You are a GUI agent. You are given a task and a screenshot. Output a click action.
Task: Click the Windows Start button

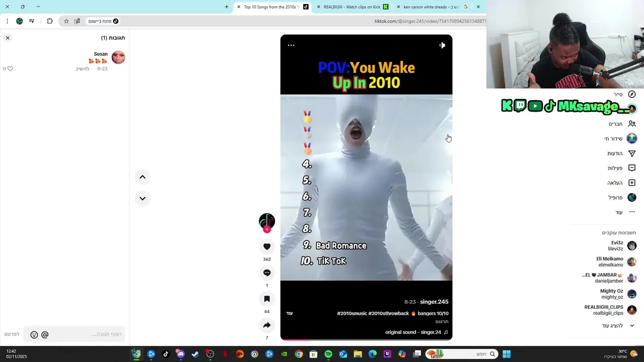tap(507, 354)
